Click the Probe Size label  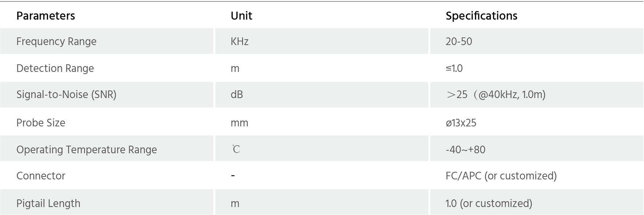(x=41, y=123)
